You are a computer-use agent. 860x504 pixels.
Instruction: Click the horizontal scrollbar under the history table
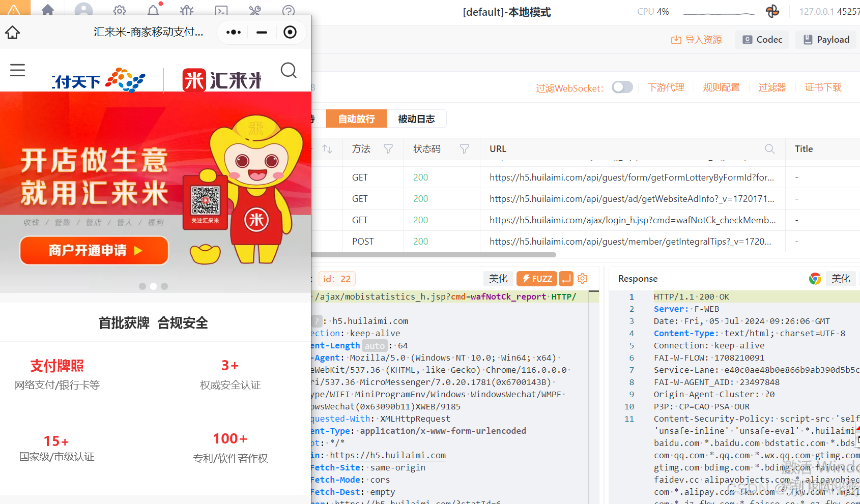[434, 254]
